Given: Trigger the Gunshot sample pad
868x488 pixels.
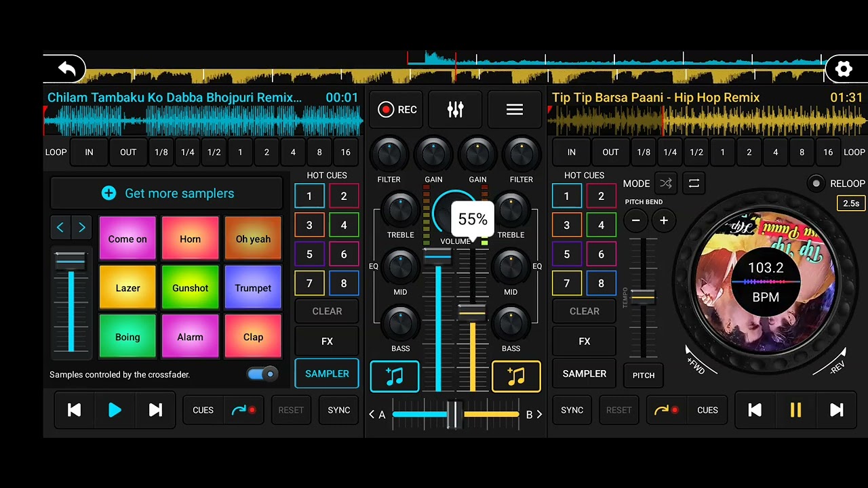Looking at the screenshot, I should click(x=190, y=287).
